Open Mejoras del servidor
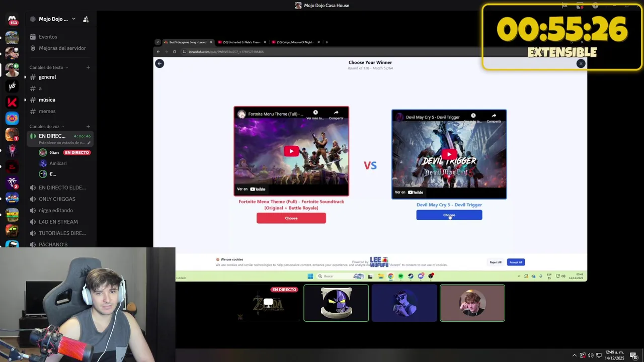 62,48
